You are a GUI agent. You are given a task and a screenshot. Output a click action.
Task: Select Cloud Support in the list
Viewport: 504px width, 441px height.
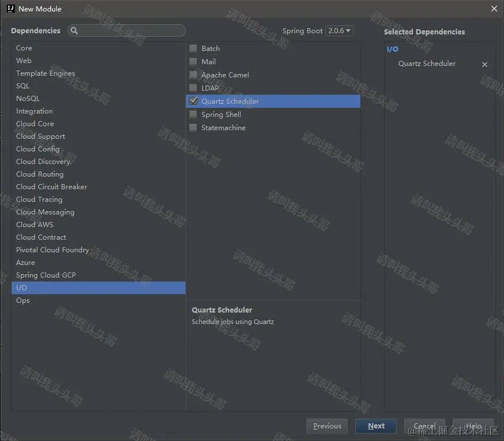click(x=98, y=136)
